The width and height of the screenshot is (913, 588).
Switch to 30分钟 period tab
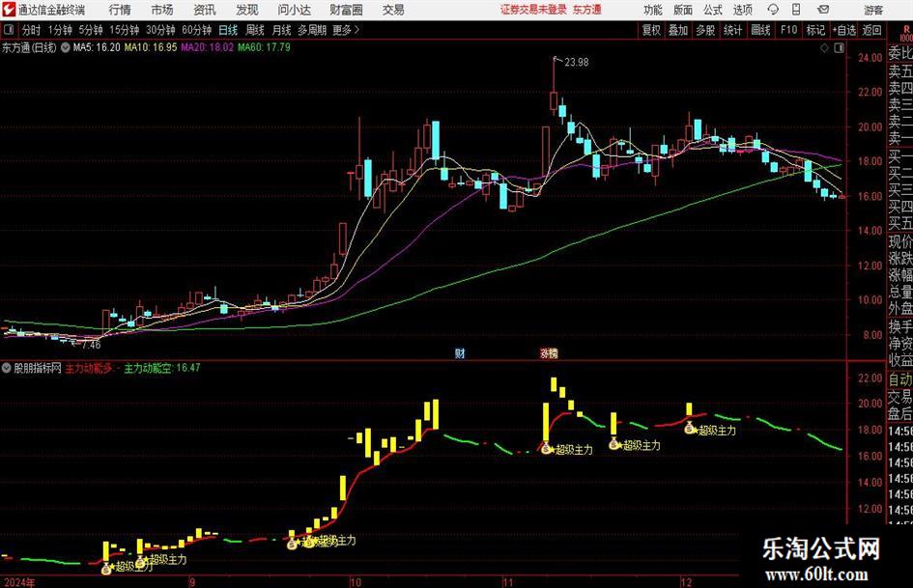click(160, 30)
